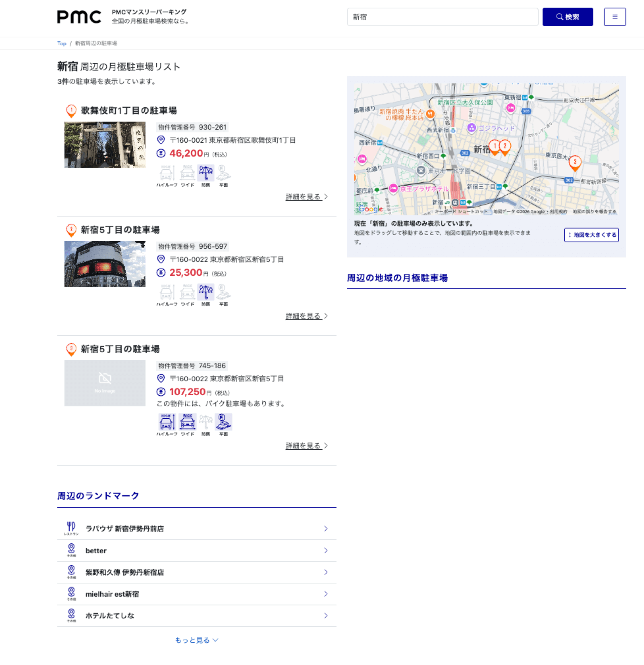The width and height of the screenshot is (644, 665).
Task: Select the Top breadcrumb item
Action: (62, 43)
